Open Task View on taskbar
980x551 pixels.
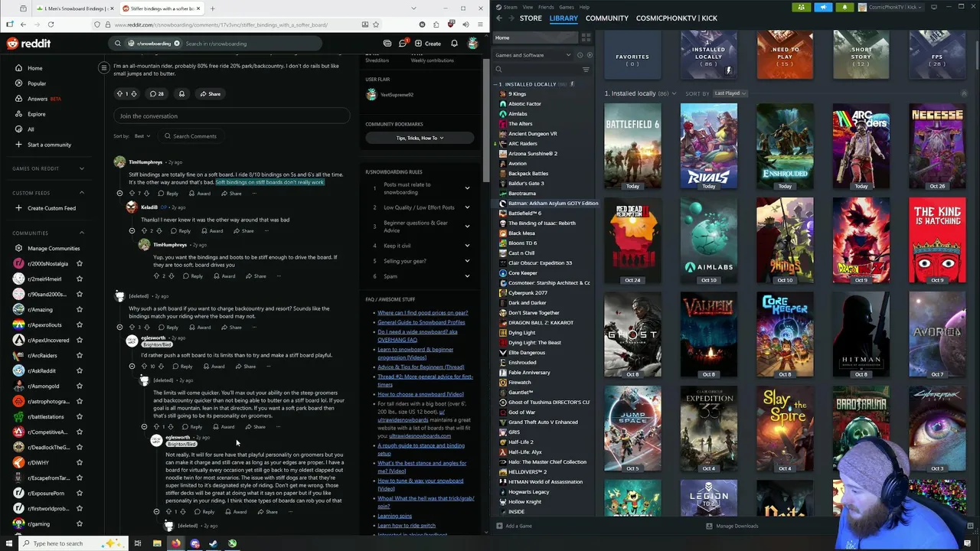(138, 543)
